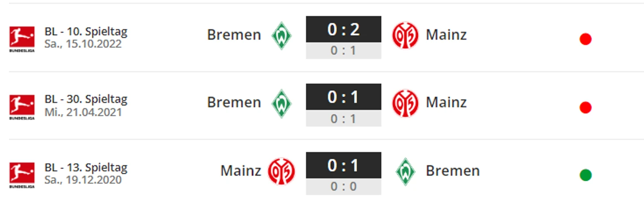Select Mainz home team name in 2020 match

coord(241,171)
